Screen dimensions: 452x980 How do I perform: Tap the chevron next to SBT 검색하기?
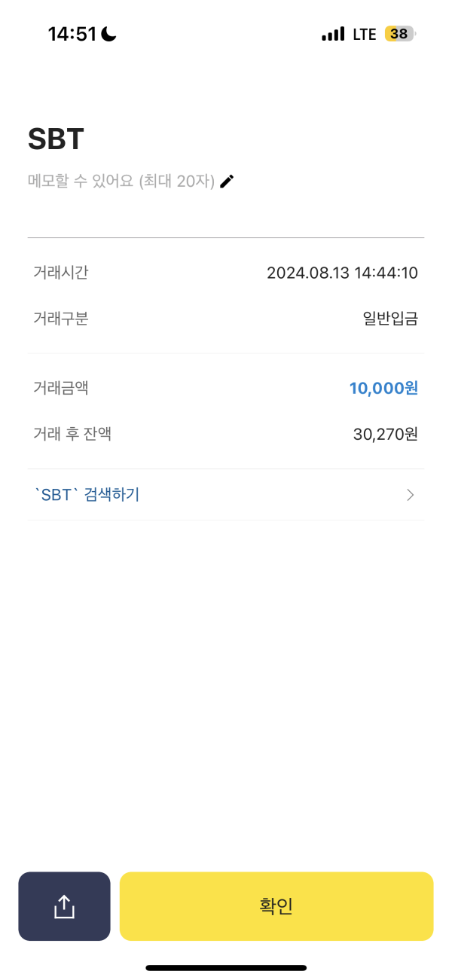pyautogui.click(x=411, y=495)
